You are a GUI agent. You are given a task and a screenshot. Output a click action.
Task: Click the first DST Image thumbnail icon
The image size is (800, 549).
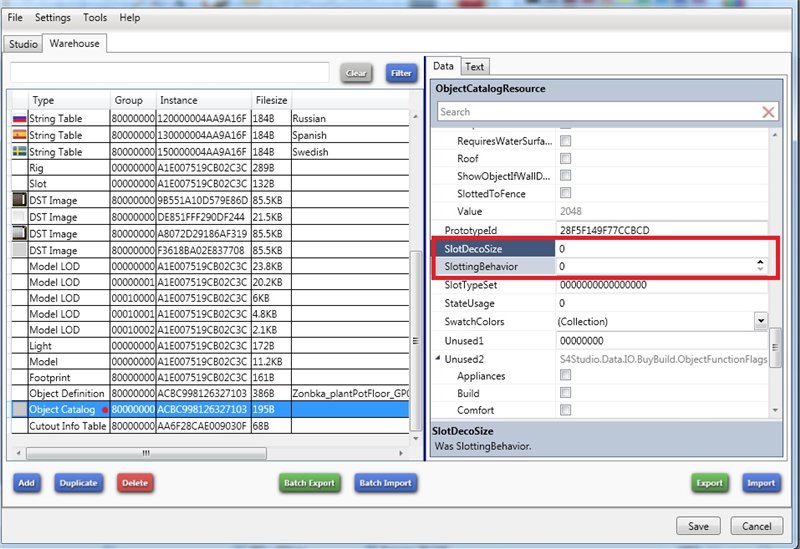point(18,200)
